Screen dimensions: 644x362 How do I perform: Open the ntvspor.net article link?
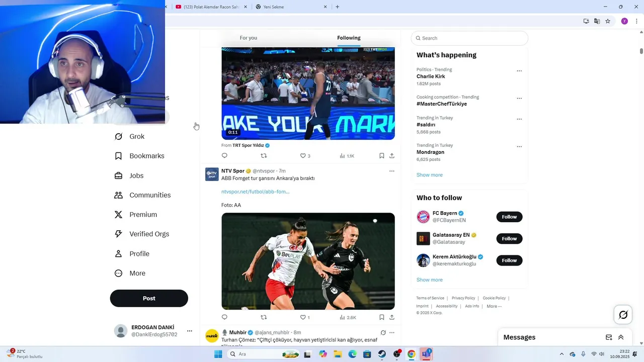click(255, 192)
